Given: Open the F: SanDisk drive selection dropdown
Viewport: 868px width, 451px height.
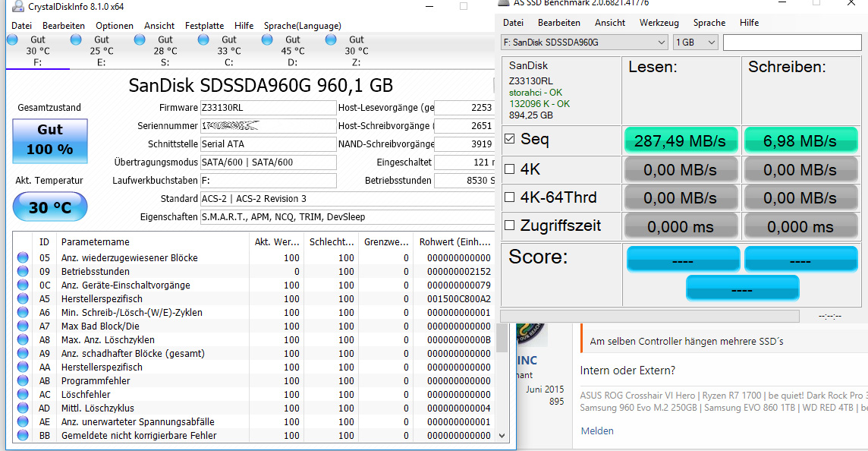Looking at the screenshot, I should click(x=584, y=42).
